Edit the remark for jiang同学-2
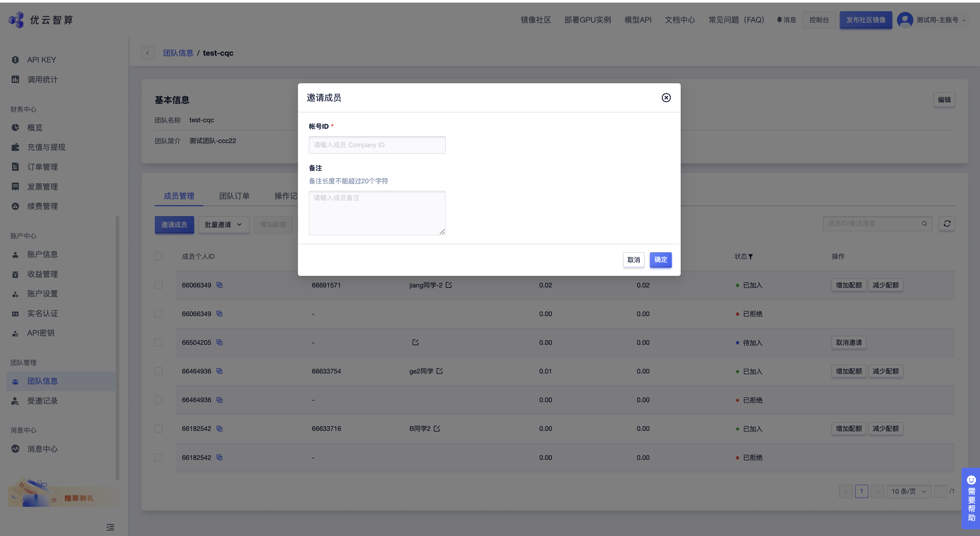The image size is (980, 536). coord(449,285)
